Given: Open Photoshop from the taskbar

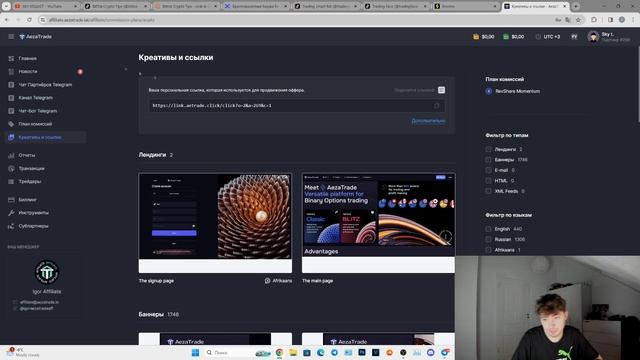Looking at the screenshot, I should (x=362, y=352).
